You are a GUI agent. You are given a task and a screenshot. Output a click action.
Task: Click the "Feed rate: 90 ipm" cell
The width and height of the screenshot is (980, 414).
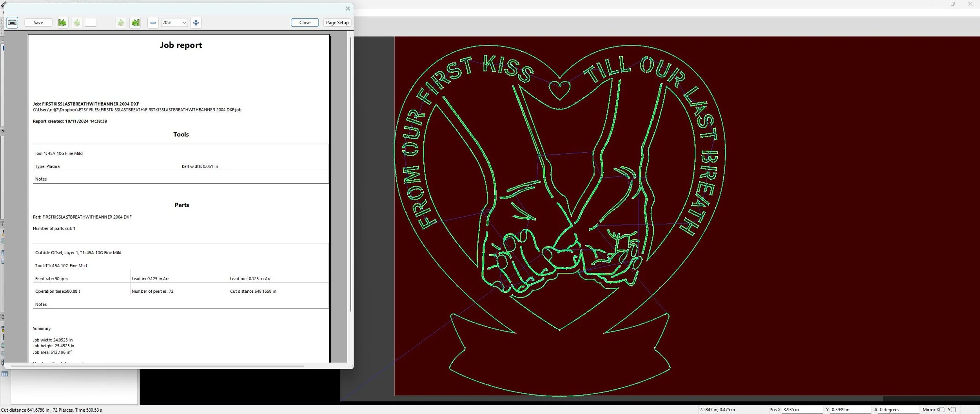51,279
